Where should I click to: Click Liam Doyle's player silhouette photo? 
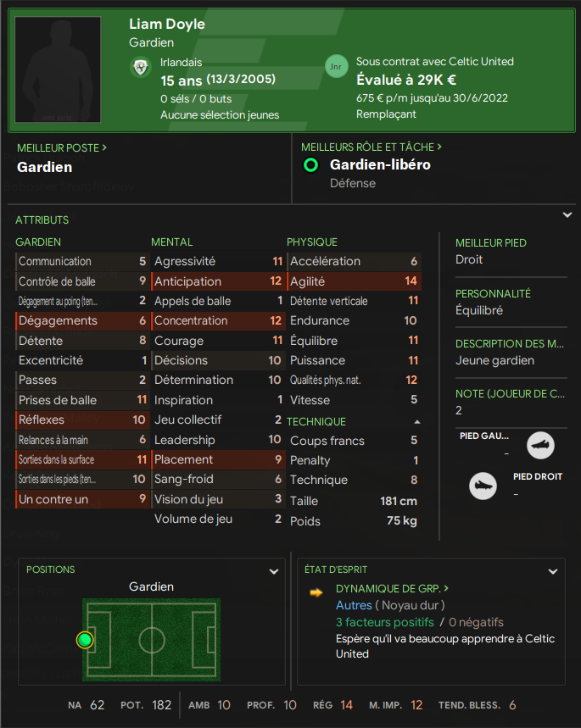coord(64,69)
